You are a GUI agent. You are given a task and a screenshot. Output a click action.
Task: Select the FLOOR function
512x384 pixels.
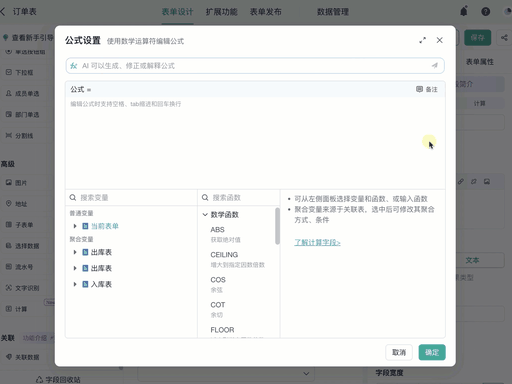222,330
